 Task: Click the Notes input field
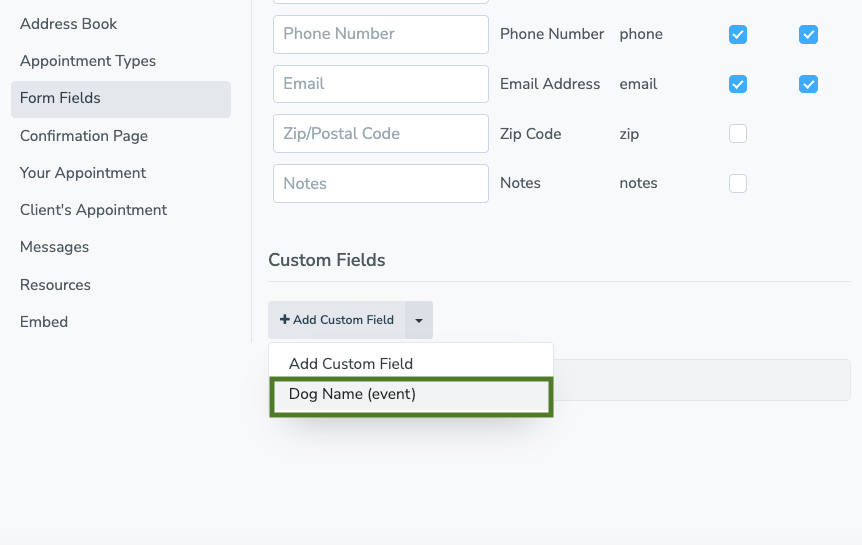(380, 183)
